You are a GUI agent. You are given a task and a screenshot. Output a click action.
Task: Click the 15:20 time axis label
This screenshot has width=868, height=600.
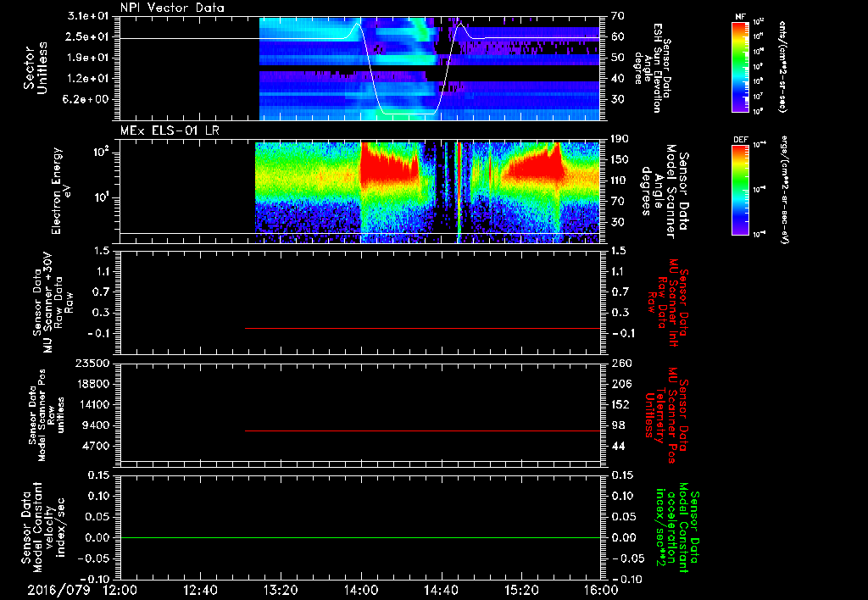tap(521, 590)
